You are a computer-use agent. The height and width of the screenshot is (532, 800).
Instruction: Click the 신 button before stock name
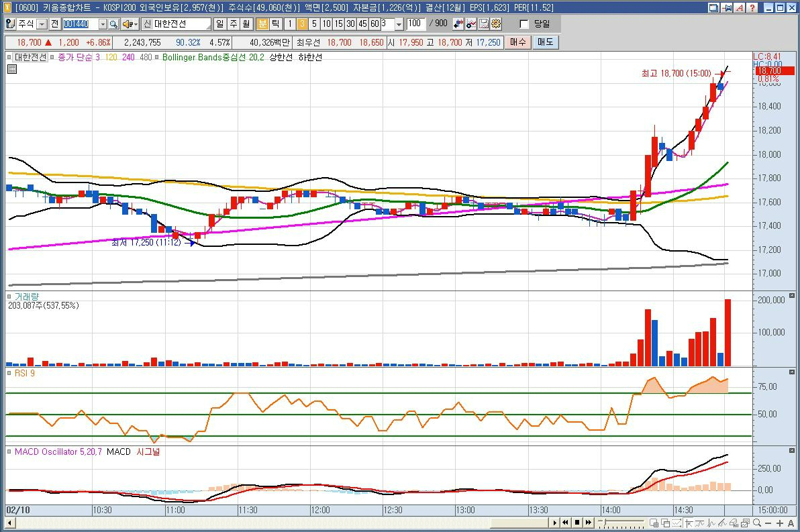148,24
